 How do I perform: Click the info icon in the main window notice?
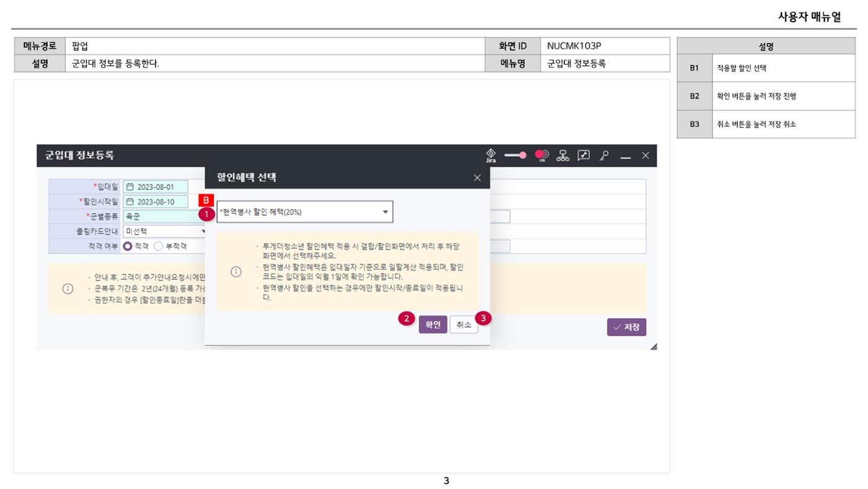[x=68, y=289]
